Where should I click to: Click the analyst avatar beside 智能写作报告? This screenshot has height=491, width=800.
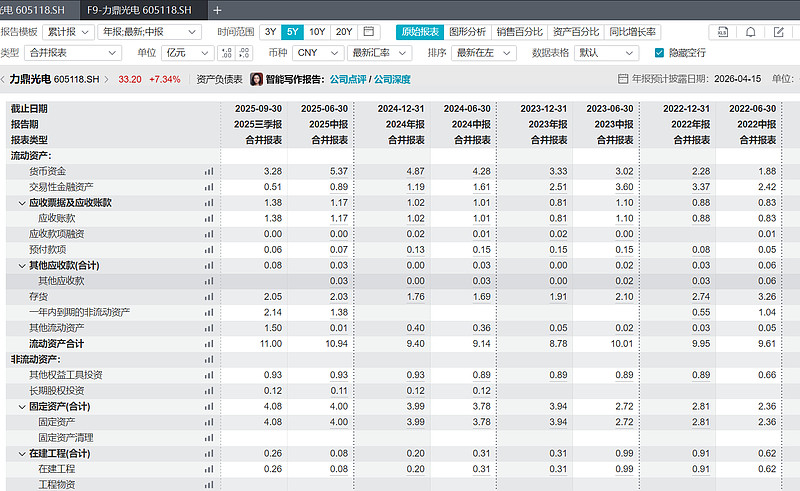256,79
